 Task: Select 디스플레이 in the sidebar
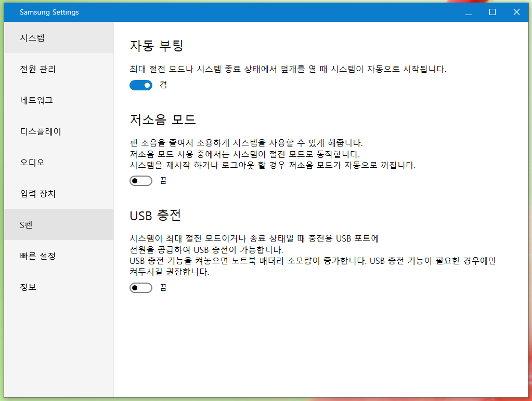tap(59, 131)
